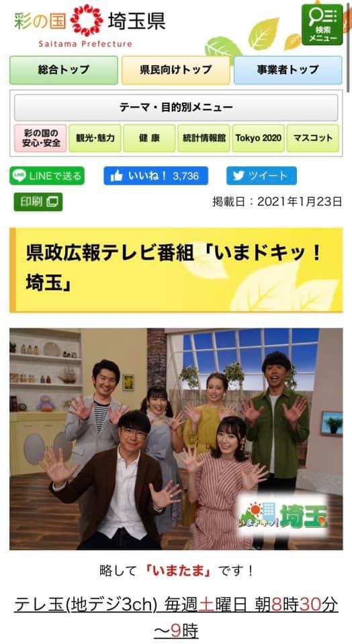The width and height of the screenshot is (352, 644).
Task: Open the cast group photo image
Action: 176,439
